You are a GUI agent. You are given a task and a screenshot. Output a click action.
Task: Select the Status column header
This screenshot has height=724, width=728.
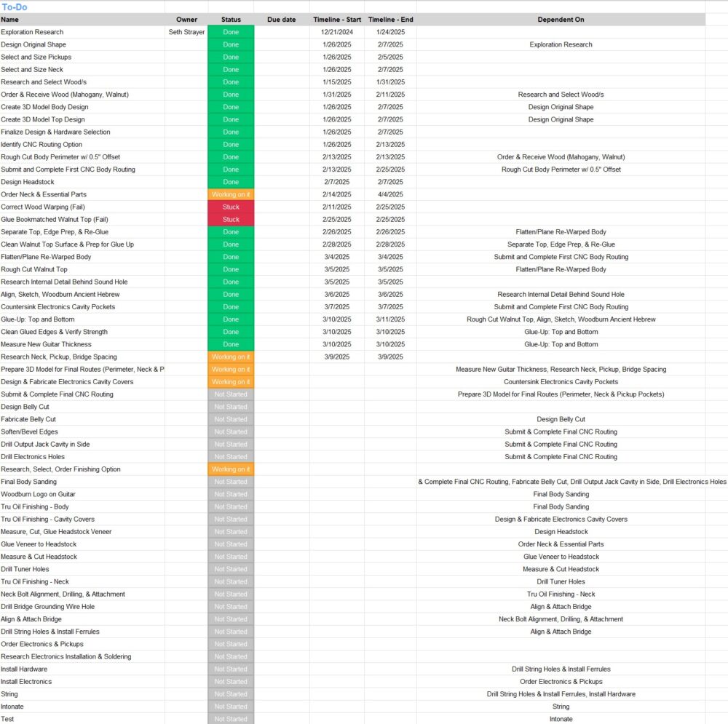(x=231, y=20)
